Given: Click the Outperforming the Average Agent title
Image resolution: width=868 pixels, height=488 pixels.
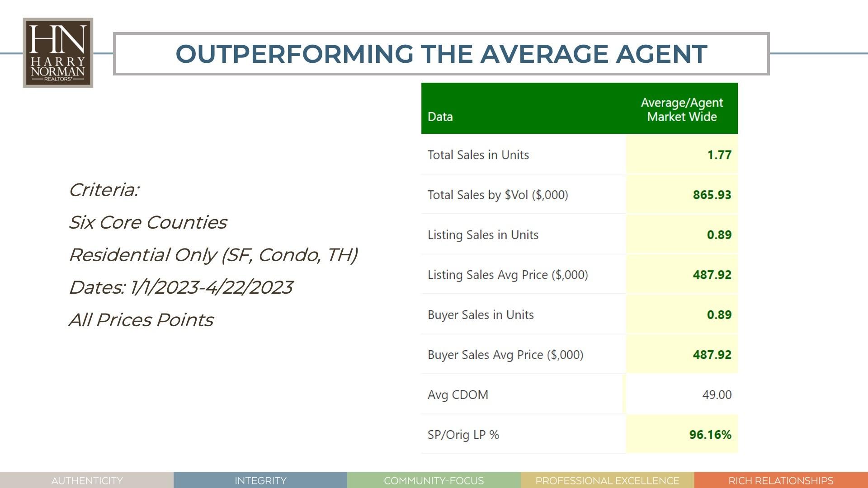Looking at the screenshot, I should tap(441, 54).
